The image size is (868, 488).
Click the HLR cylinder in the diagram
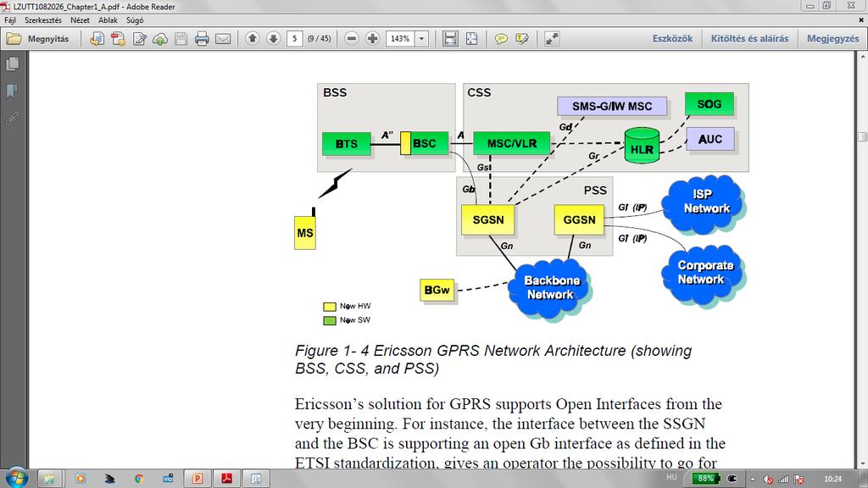pyautogui.click(x=642, y=146)
